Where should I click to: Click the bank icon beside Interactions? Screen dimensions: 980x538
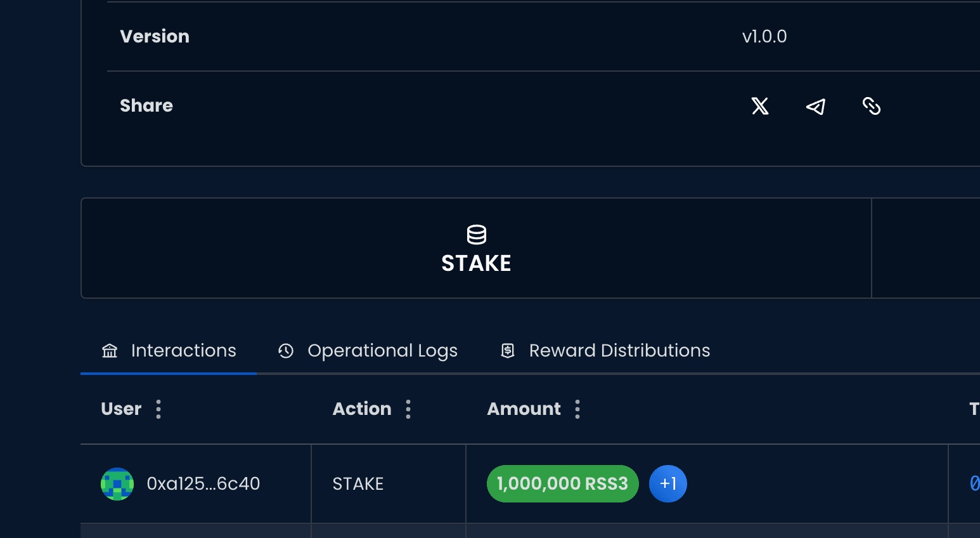point(110,351)
